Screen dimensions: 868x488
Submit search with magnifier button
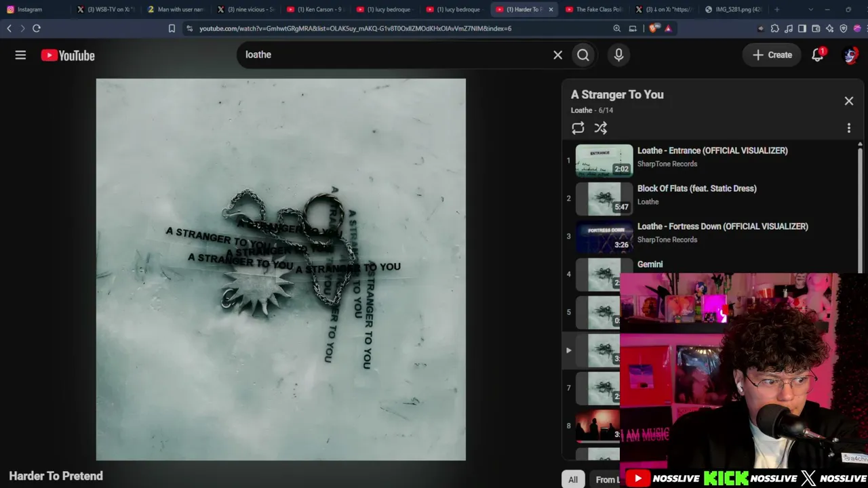point(583,55)
